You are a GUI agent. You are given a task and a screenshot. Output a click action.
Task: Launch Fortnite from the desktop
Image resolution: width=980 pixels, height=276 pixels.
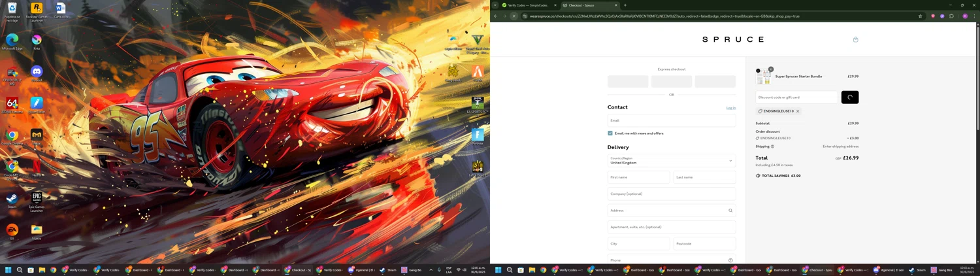(478, 136)
